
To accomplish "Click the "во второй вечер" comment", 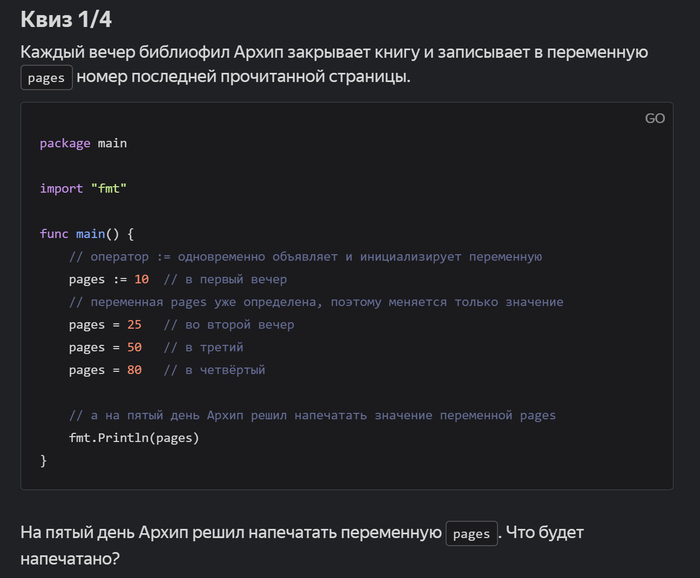I will tap(228, 325).
